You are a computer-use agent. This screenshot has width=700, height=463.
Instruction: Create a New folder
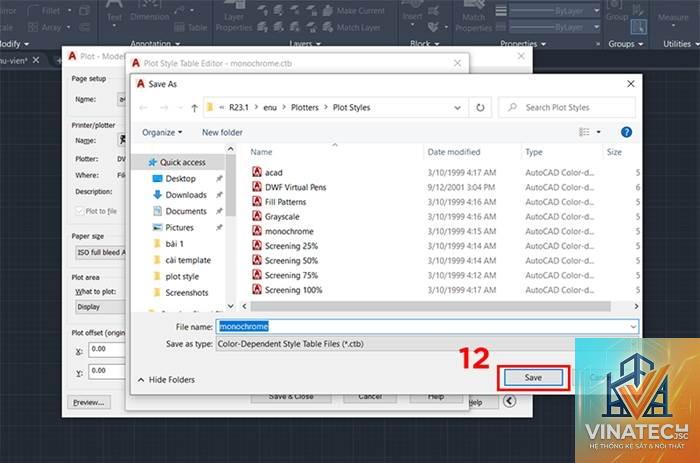coord(222,132)
